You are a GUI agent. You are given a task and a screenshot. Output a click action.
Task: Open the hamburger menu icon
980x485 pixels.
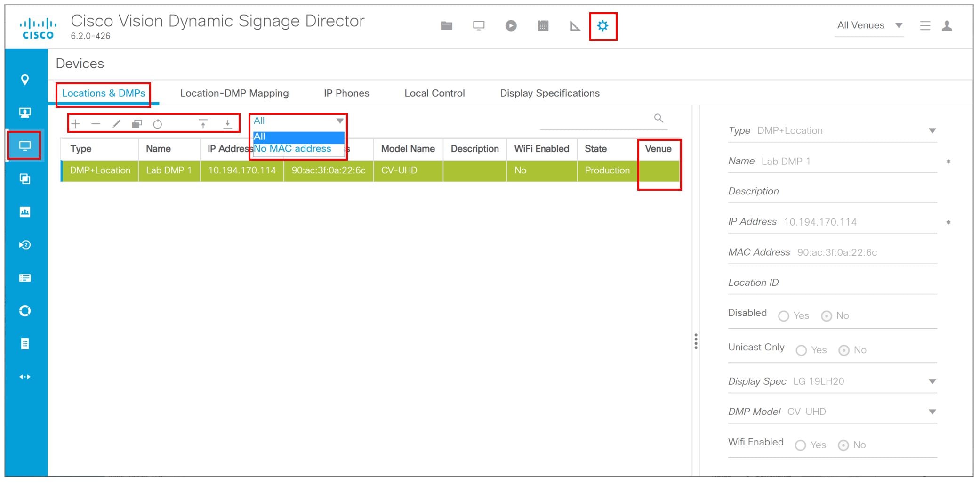pos(925,26)
